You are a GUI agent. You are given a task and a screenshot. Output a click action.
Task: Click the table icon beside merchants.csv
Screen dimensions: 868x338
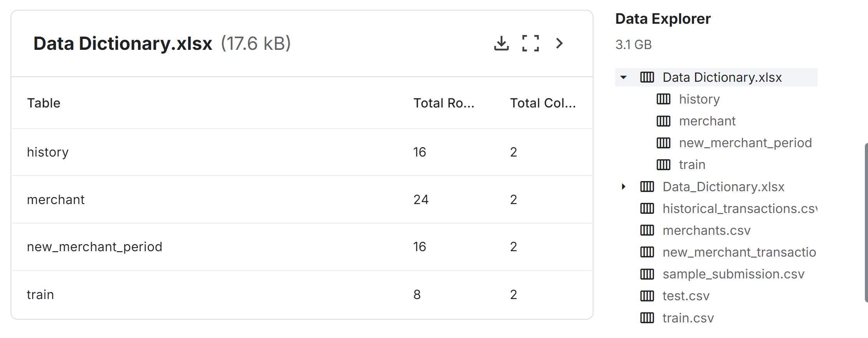coord(647,231)
